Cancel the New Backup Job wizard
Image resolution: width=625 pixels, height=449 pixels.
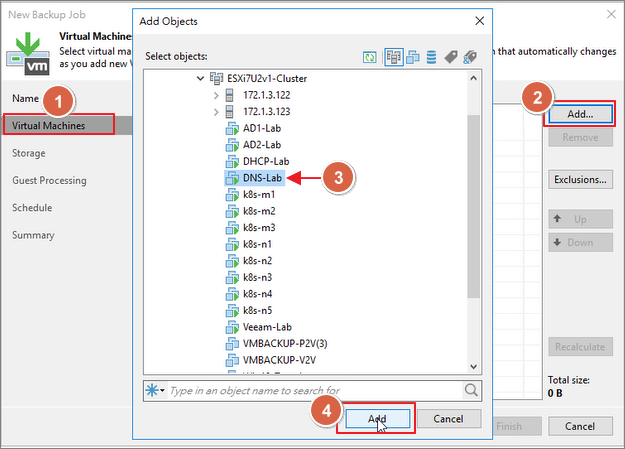pos(580,426)
